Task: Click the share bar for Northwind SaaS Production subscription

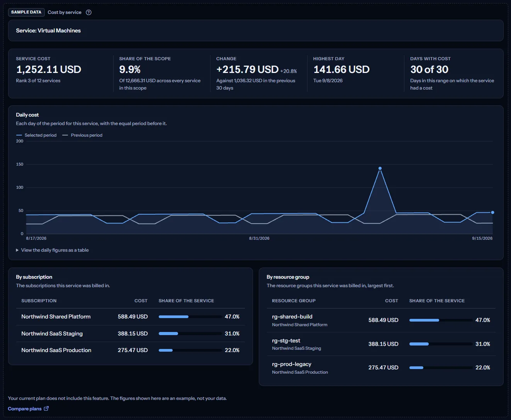Action: coord(190,350)
